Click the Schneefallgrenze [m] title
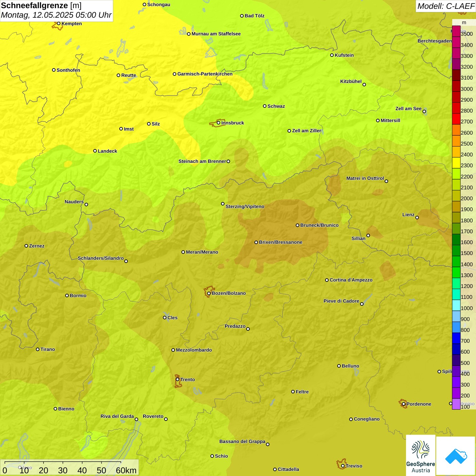Screen dimensions: 476x476 coord(41,5)
